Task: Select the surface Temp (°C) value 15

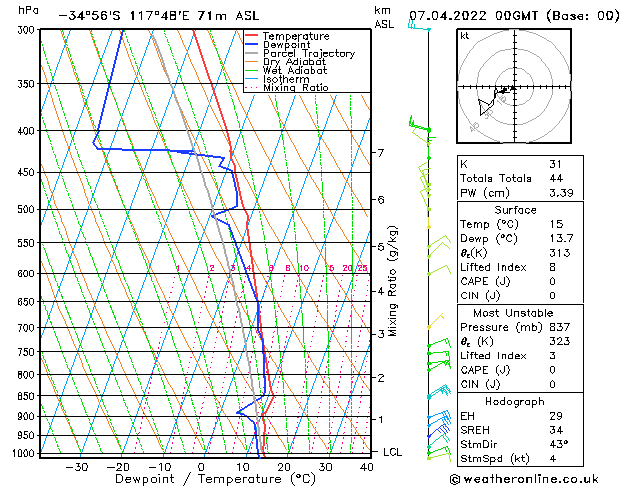Action: tap(556, 224)
